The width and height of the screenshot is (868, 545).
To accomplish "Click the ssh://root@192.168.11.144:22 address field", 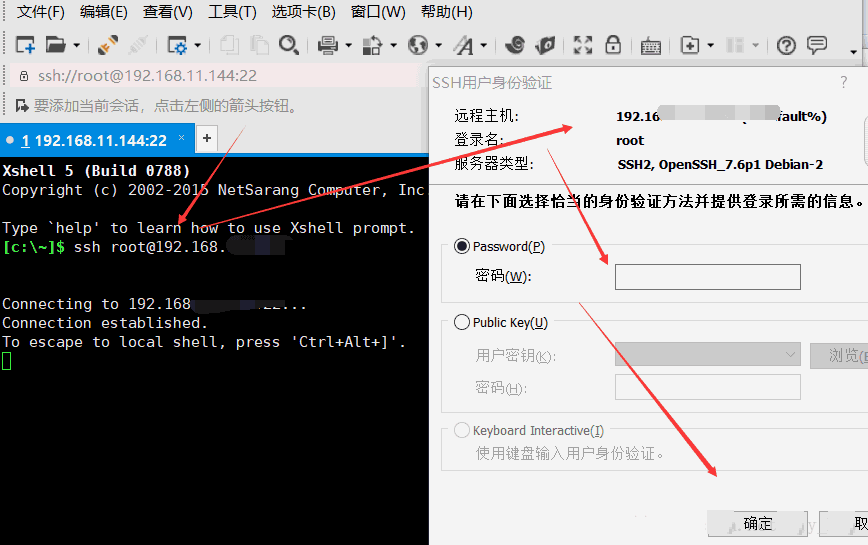I will tap(216, 76).
